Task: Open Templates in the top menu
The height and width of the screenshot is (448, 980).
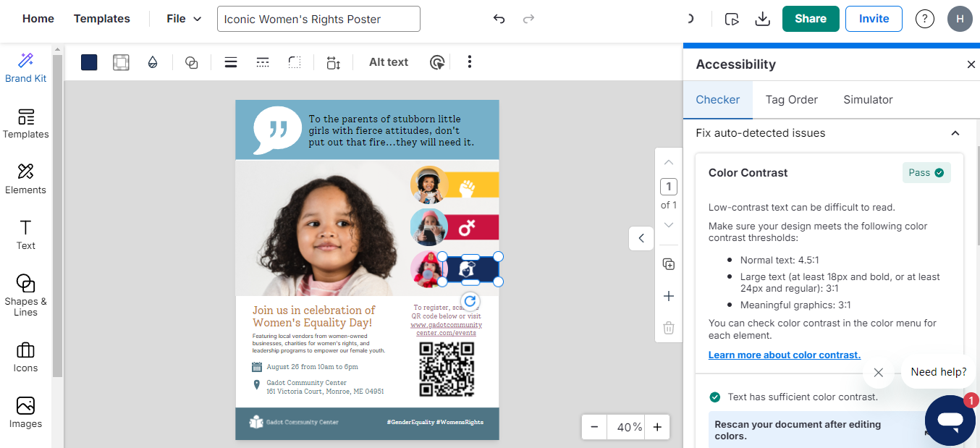Action: (102, 19)
